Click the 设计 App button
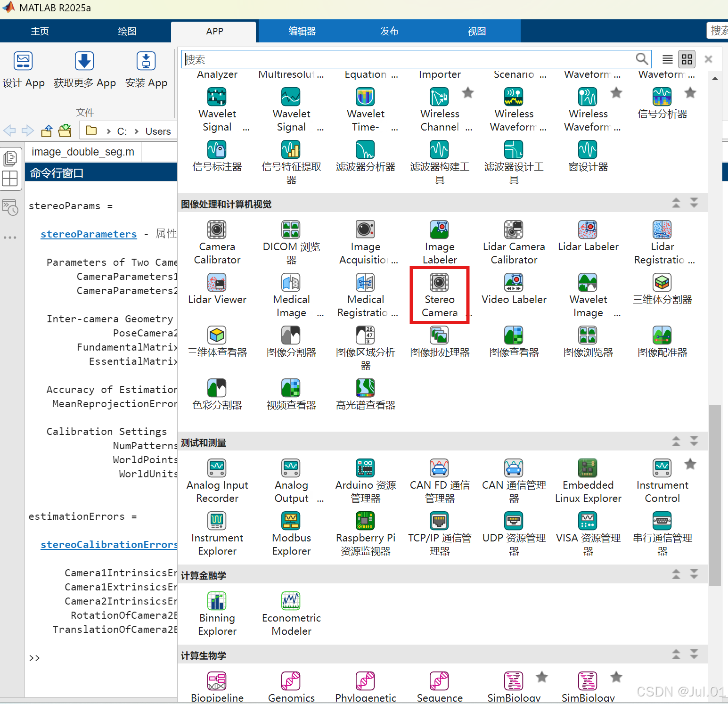Viewport: 728px width, 704px height. pos(24,70)
